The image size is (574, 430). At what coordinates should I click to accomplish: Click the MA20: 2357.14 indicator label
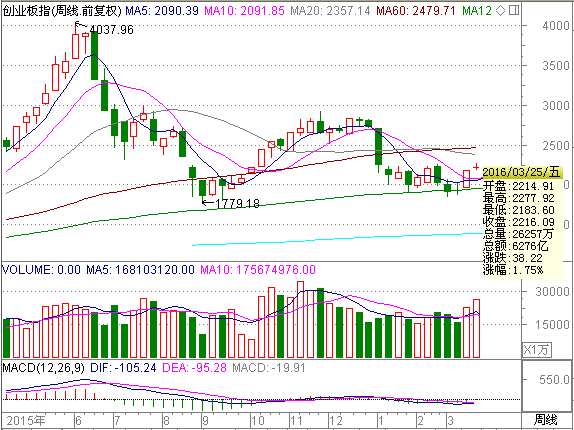click(330, 11)
